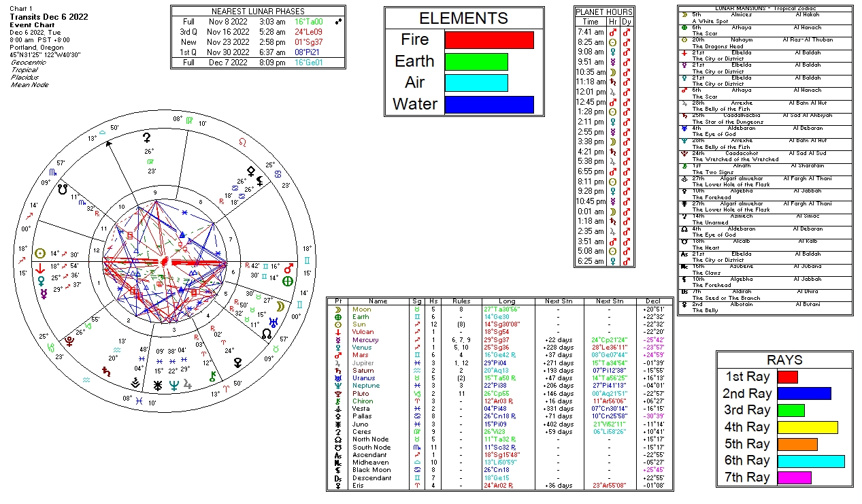Click the Neptune trident glyph in the wheel
862x504 pixels.
click(x=173, y=386)
